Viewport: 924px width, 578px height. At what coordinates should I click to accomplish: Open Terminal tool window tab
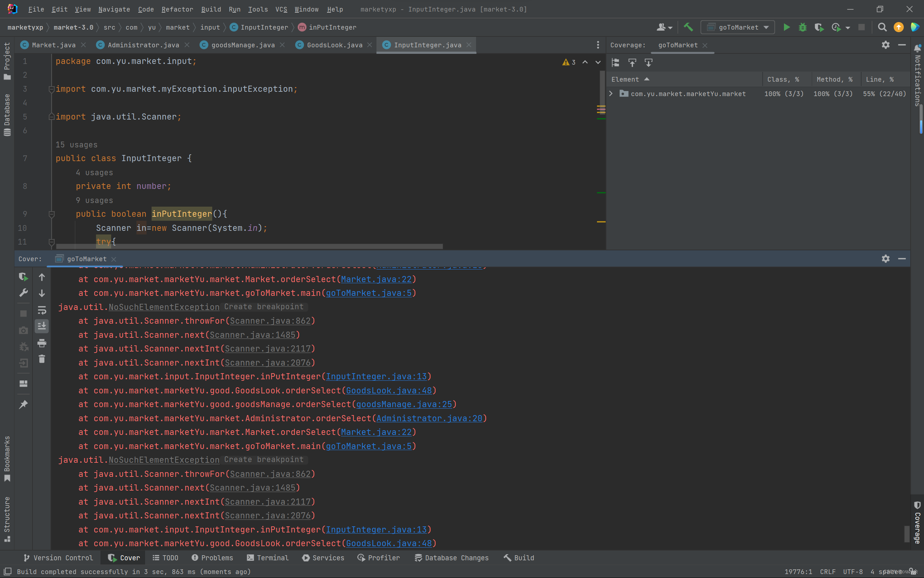click(268, 558)
